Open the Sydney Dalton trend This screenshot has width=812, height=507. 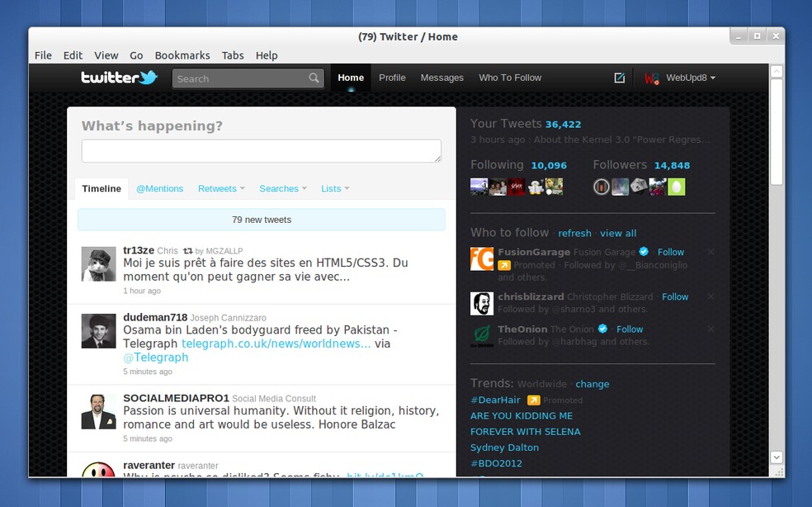click(504, 448)
